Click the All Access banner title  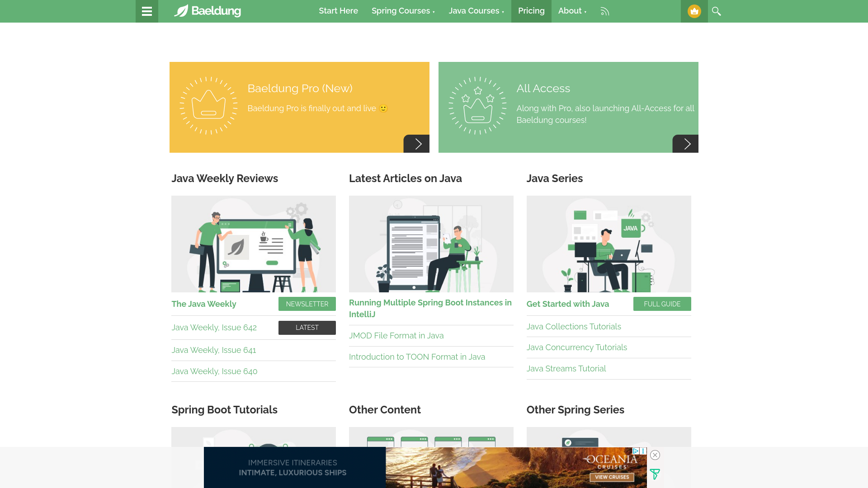click(x=543, y=89)
